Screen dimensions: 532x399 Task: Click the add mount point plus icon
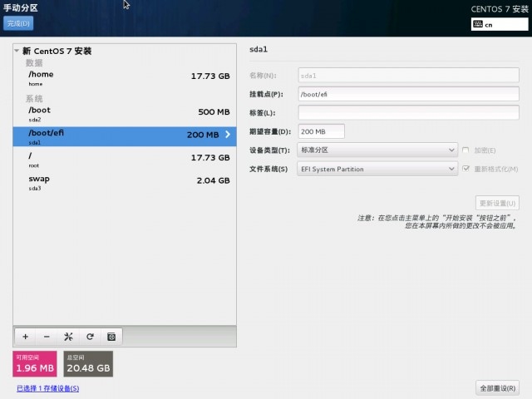26,337
